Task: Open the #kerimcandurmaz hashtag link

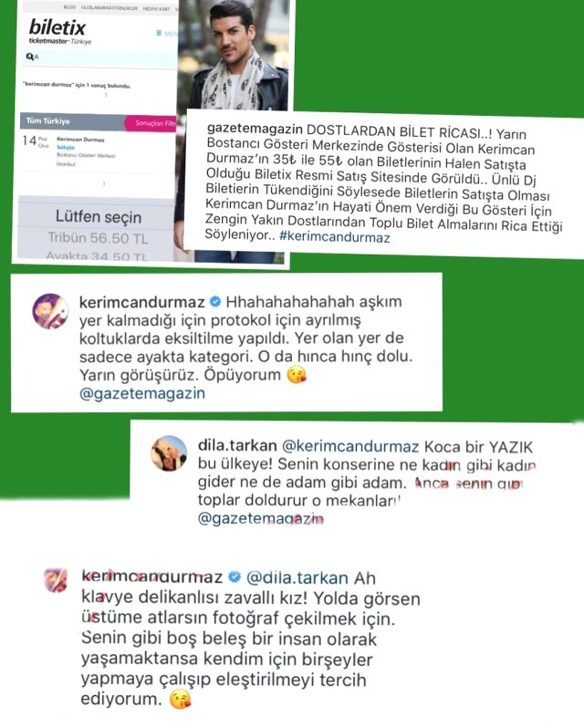Action: [x=334, y=237]
